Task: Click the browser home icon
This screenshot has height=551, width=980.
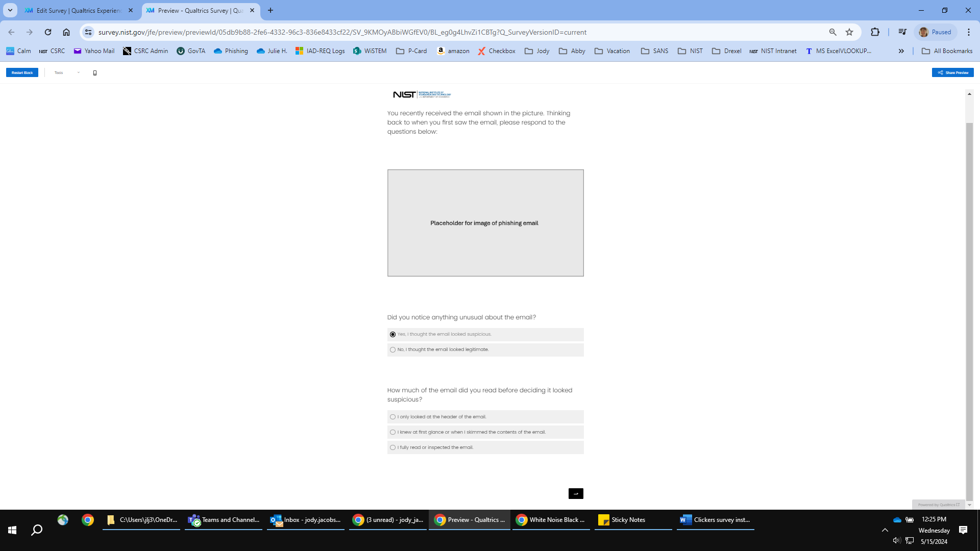Action: pos(66,32)
